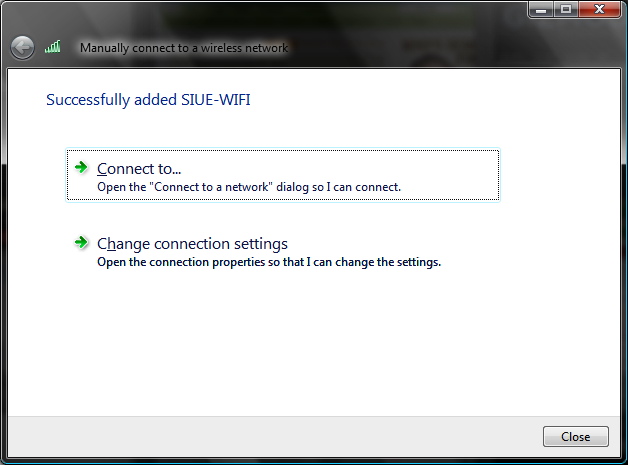Click "Manually connect to a wireless network" title
The image size is (628, 465).
[183, 47]
